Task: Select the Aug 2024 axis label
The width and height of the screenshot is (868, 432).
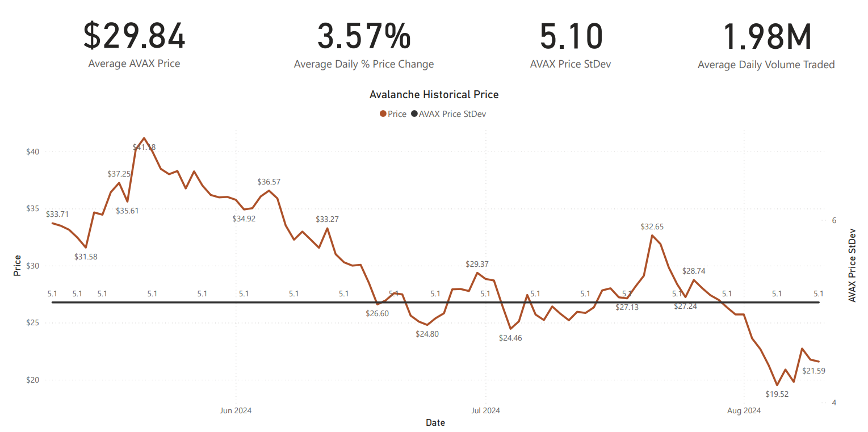Action: click(x=744, y=410)
